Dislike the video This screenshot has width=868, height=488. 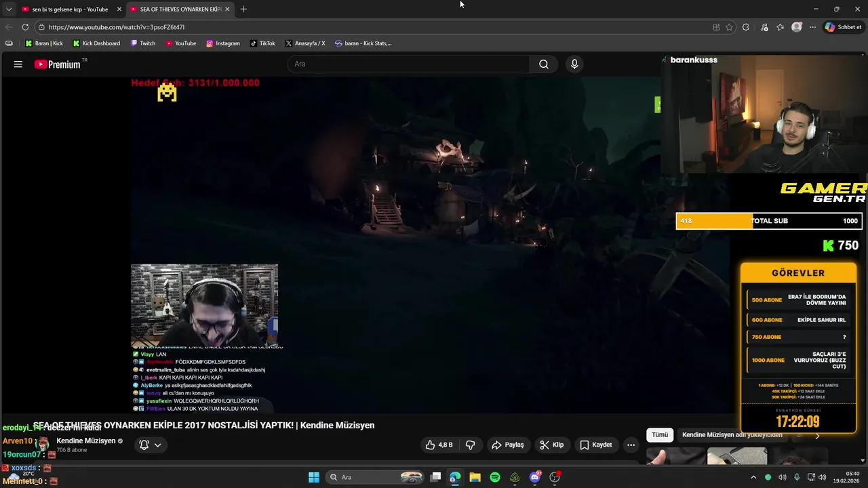pyautogui.click(x=470, y=445)
